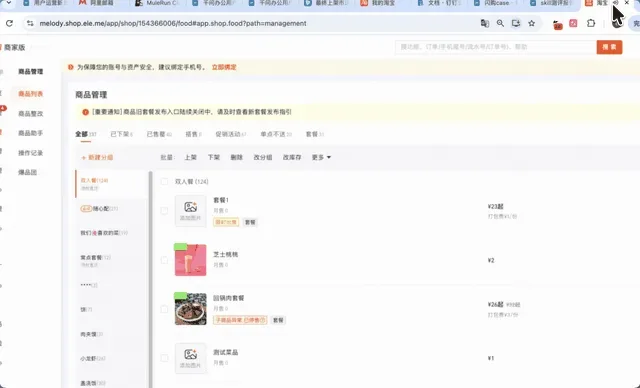This screenshot has width=640, height=388.
Task: Click the browser address bar URL
Action: tap(173, 23)
